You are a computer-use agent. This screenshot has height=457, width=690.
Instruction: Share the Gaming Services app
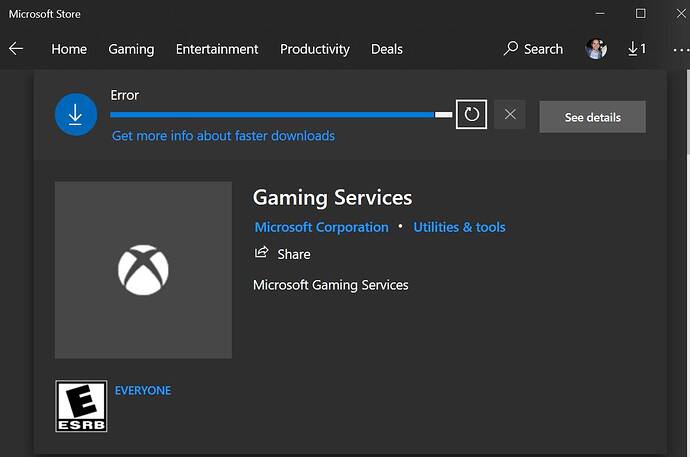(283, 254)
